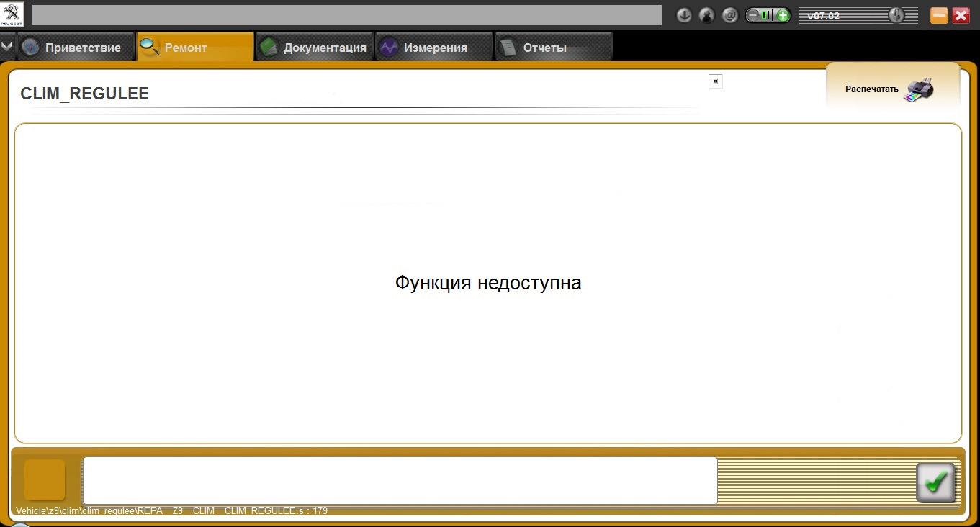Increase level with the green plus button
980x527 pixels.
(x=783, y=15)
